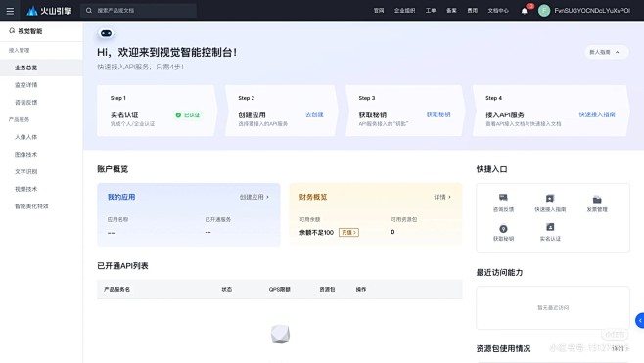Image resolution: width=644 pixels, height=363 pixels.
Task: Click the green verified check icon
Action: (178, 115)
